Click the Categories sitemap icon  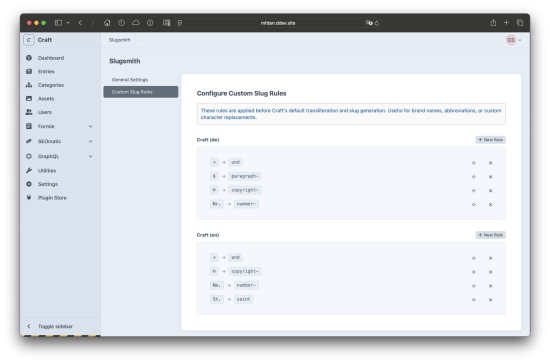(29, 85)
